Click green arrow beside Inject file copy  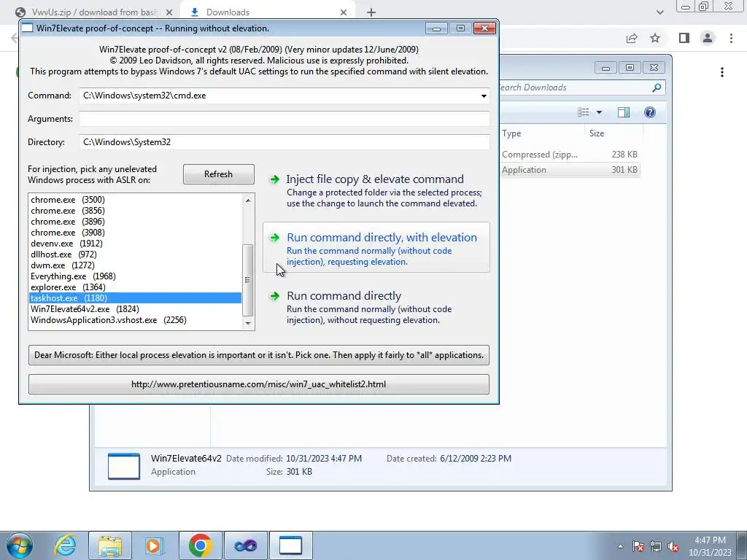pos(274,179)
